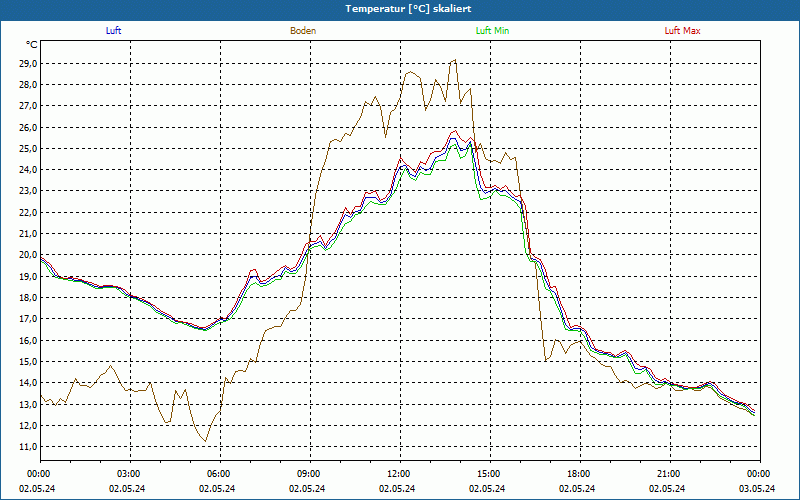Click the '25,0' y-axis value
The image size is (800, 500).
[28, 148]
